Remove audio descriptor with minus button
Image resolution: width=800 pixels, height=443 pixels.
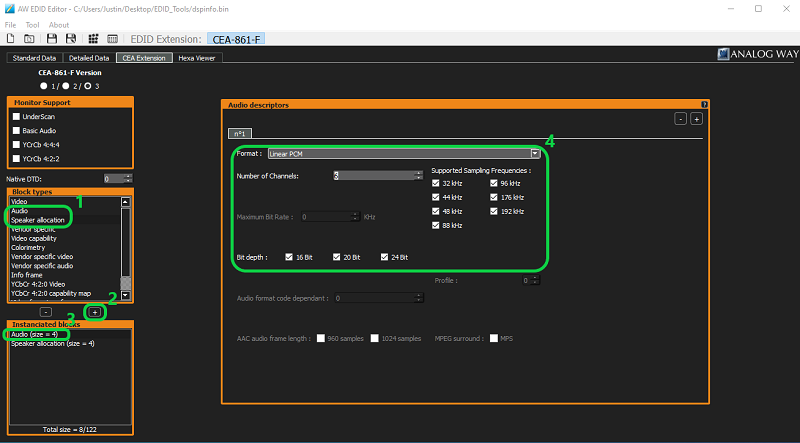click(x=680, y=119)
